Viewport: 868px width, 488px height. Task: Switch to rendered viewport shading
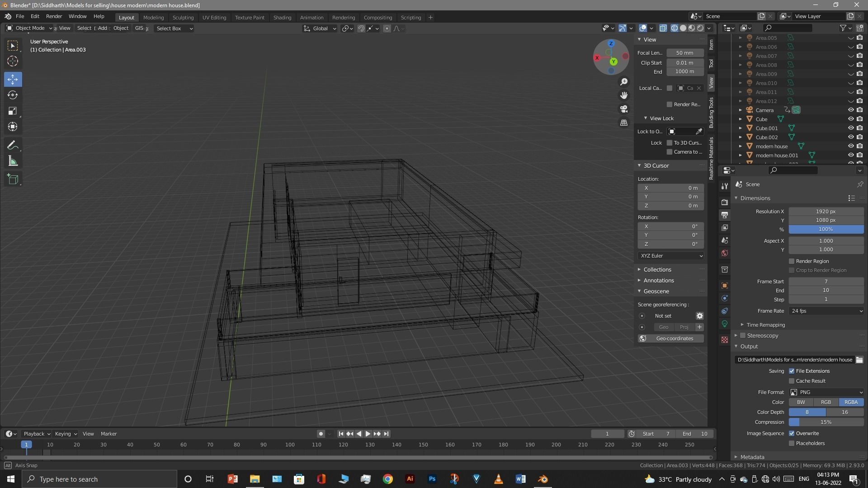[700, 28]
